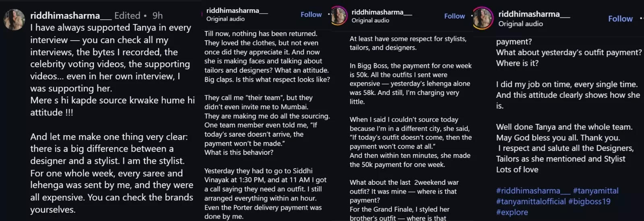Open riddhimasharma__ username next to the Edited label

(71, 16)
